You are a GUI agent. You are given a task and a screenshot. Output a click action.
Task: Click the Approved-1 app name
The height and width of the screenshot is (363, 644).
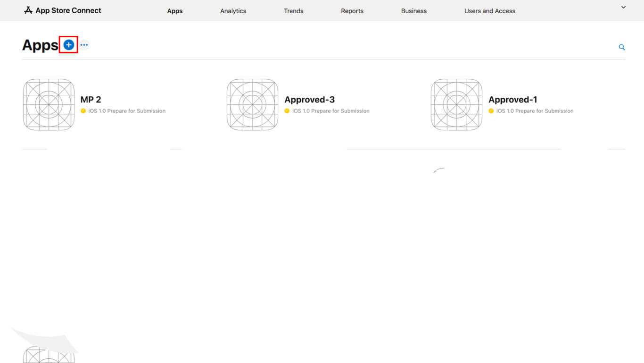point(513,100)
